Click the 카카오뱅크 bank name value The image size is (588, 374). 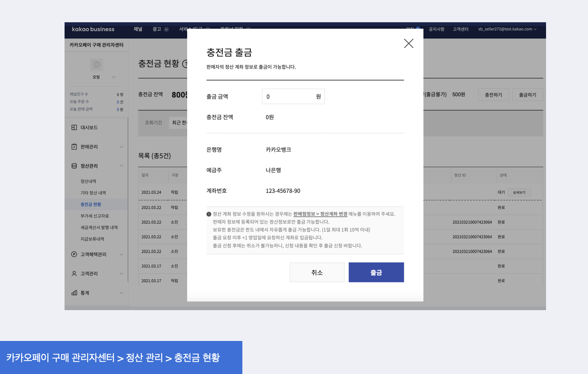pos(278,150)
